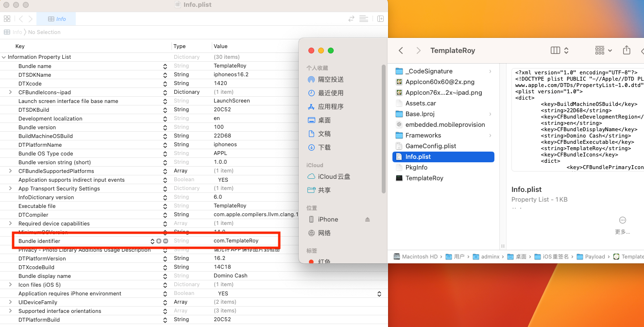The image size is (644, 327).
Task: Open type stepper for DTSDKName row
Action: (x=165, y=74)
